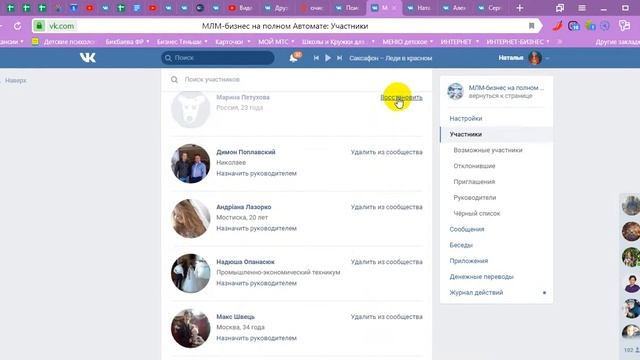Switch to the Нат browser tab
640x360 pixels.
click(419, 8)
